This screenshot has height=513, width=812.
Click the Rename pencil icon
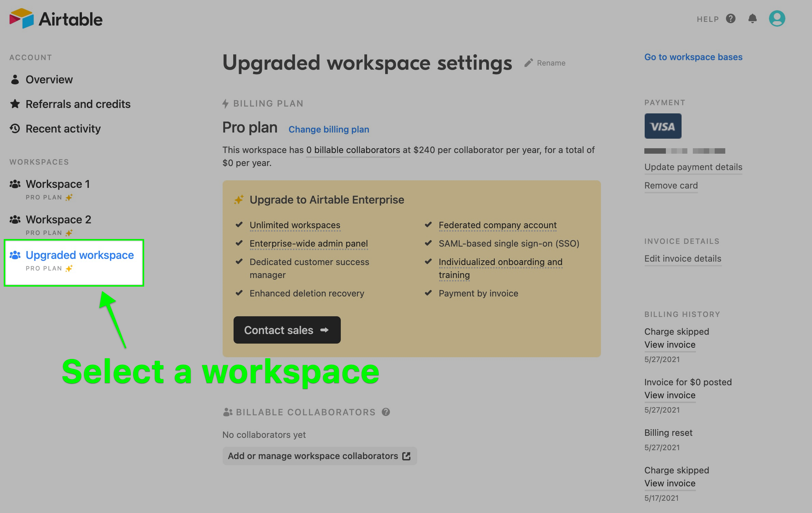click(x=529, y=63)
